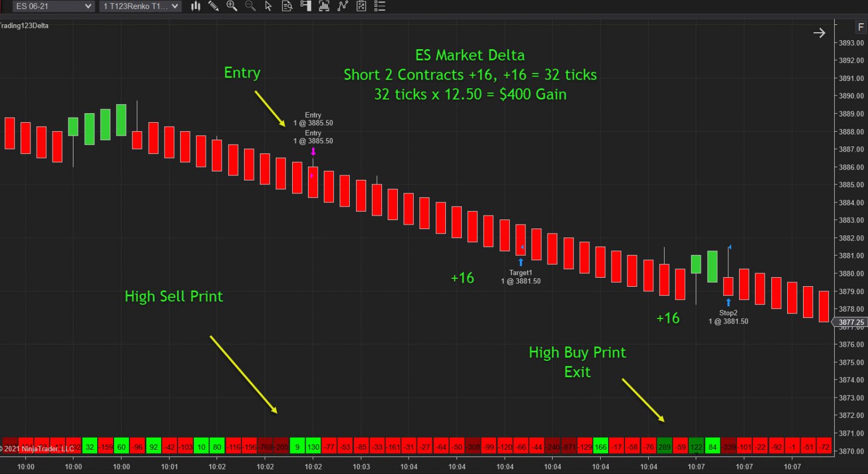Open the Strategies clipboard icon
The height and width of the screenshot is (474, 868).
pos(361,6)
